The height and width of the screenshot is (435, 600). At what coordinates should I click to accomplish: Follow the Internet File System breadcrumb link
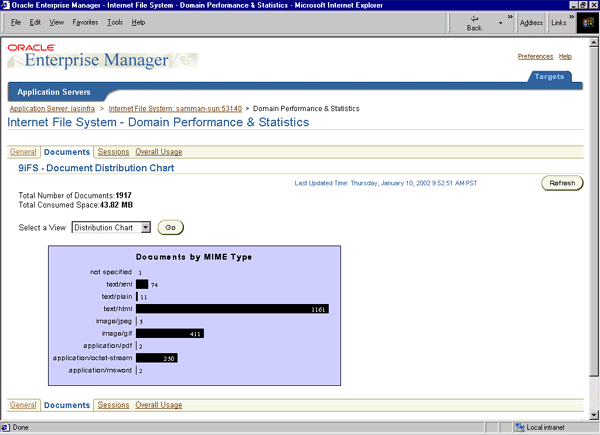175,109
